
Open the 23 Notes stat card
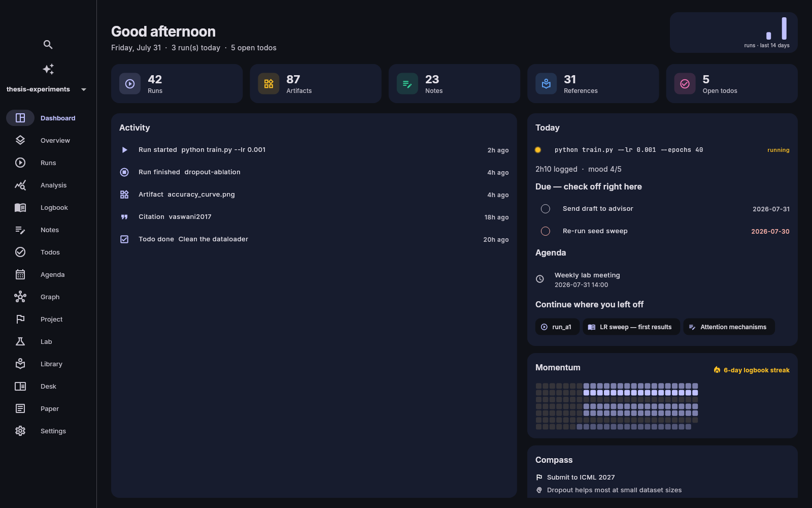coord(454,84)
